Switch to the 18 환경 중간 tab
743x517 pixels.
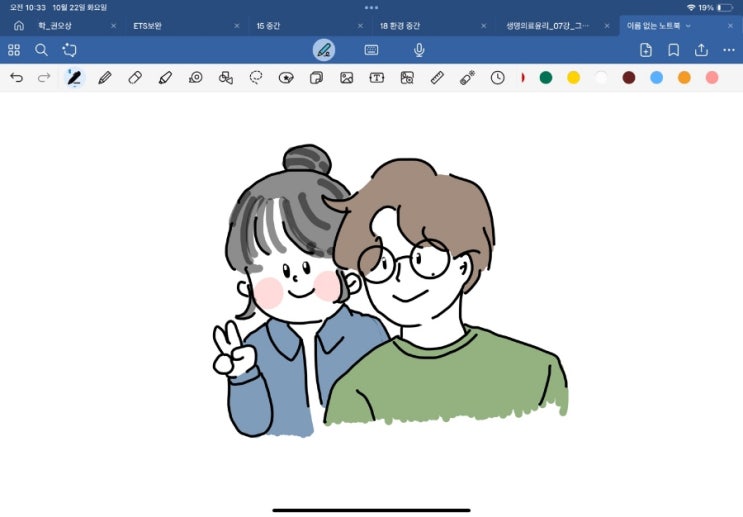tap(399, 26)
